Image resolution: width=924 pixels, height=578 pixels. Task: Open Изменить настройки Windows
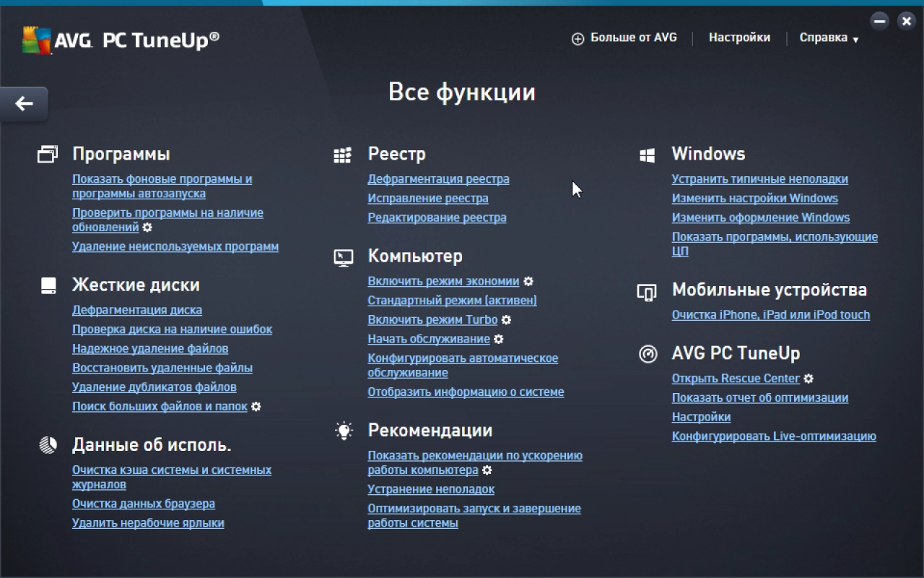pos(755,199)
